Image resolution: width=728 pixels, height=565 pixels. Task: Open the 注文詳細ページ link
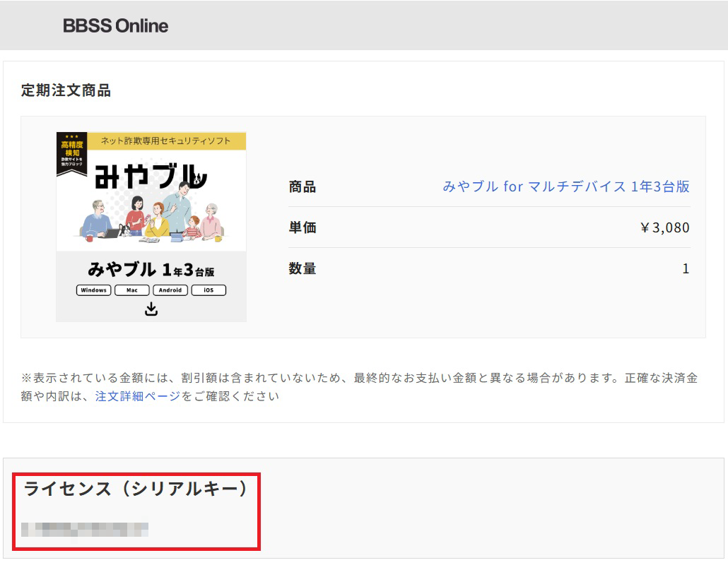click(138, 396)
